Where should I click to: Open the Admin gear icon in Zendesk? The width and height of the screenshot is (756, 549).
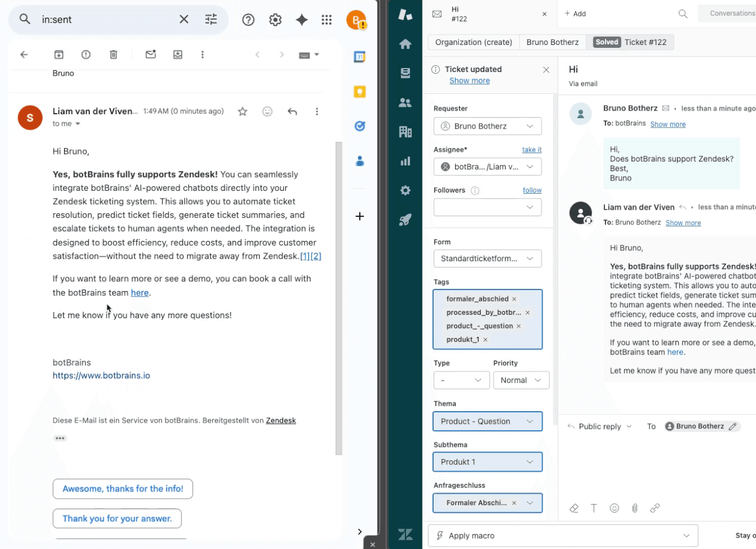405,190
